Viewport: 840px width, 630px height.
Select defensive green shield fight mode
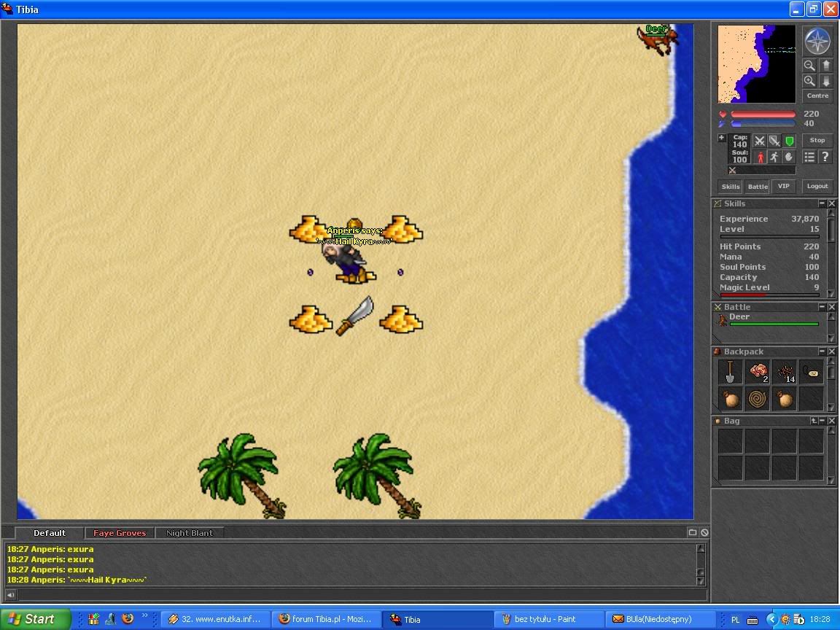click(789, 141)
